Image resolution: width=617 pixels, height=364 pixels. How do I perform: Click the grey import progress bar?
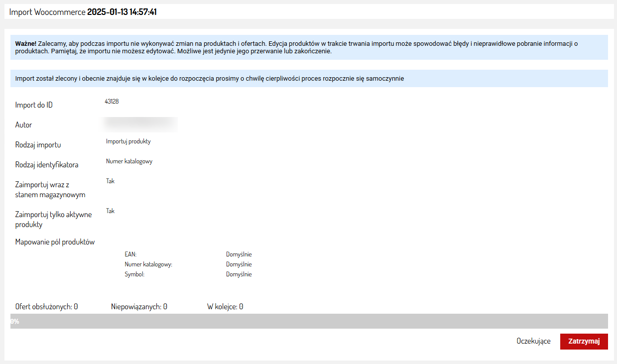[309, 321]
